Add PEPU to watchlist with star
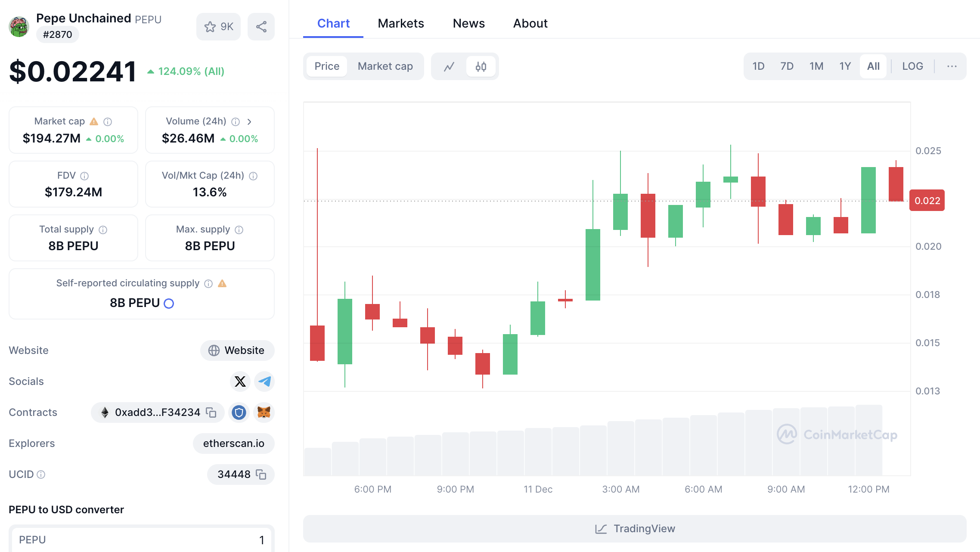The height and width of the screenshot is (552, 980). click(219, 27)
